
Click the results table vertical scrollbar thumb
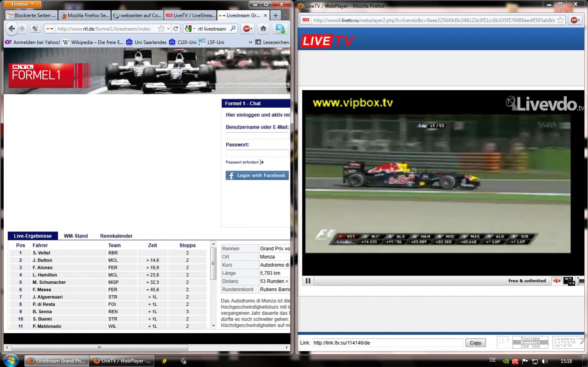pos(213,263)
